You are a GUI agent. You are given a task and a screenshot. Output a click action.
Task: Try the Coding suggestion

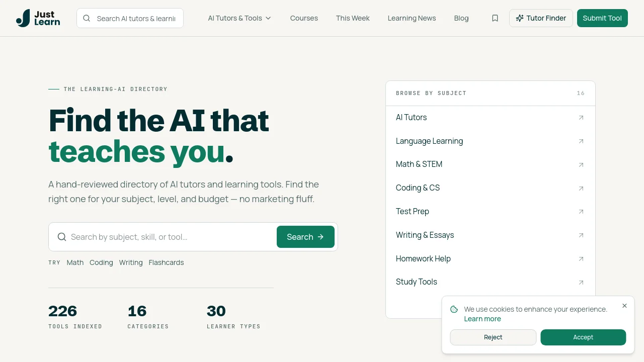point(101,262)
